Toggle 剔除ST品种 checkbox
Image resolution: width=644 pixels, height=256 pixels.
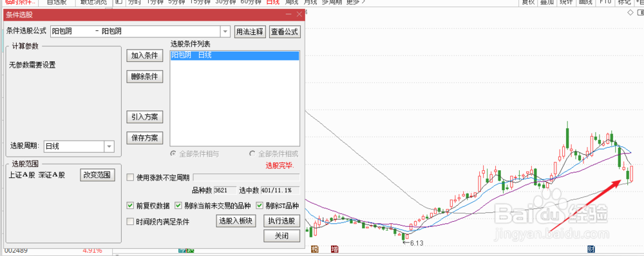[x=259, y=205]
